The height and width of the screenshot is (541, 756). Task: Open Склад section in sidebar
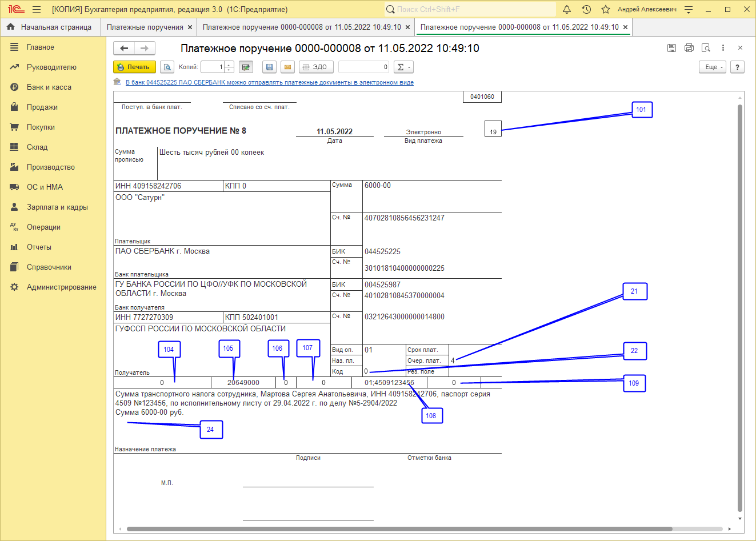(x=53, y=147)
